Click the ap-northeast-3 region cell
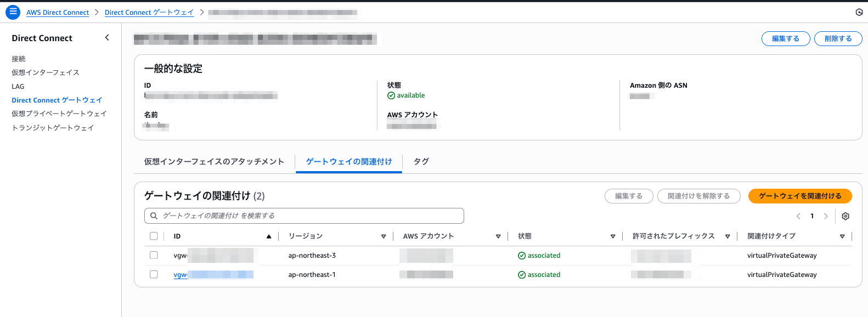 coord(312,256)
